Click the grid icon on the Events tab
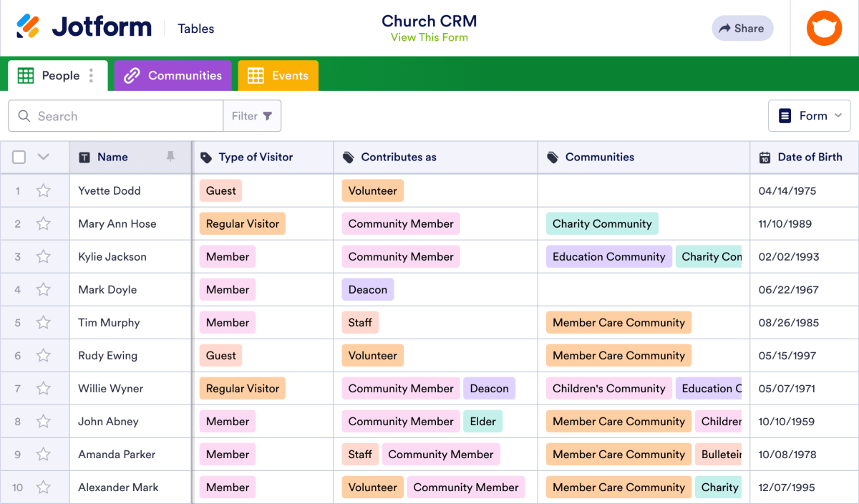 pyautogui.click(x=256, y=75)
